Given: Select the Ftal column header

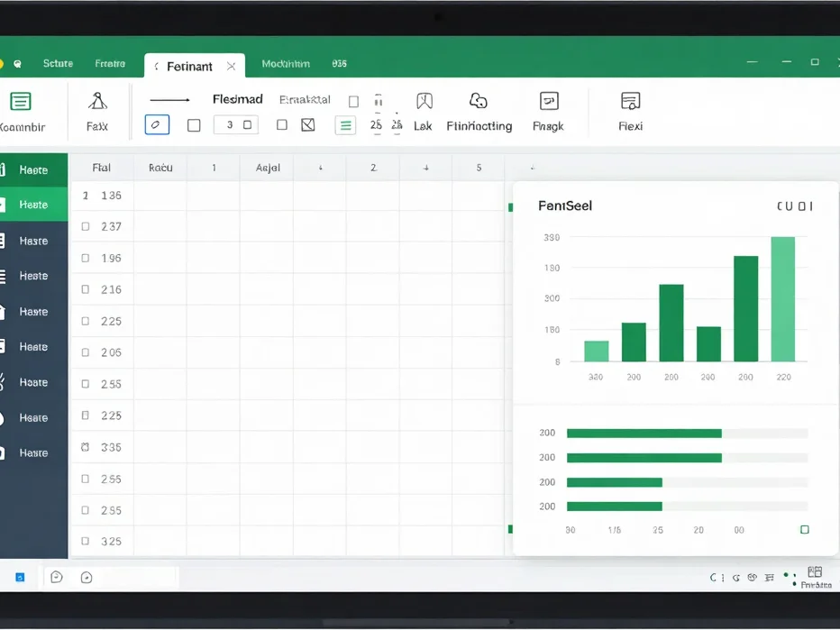Looking at the screenshot, I should coord(101,168).
